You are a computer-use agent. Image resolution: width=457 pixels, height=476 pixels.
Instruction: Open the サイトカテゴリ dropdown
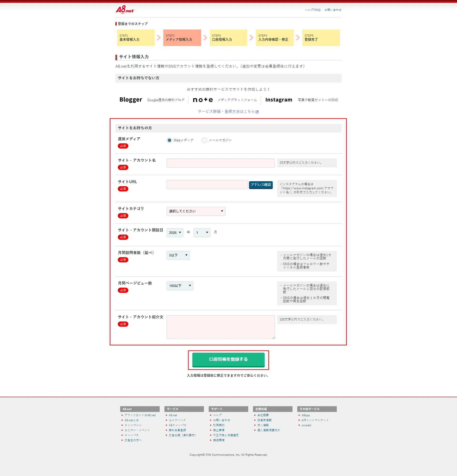(196, 211)
